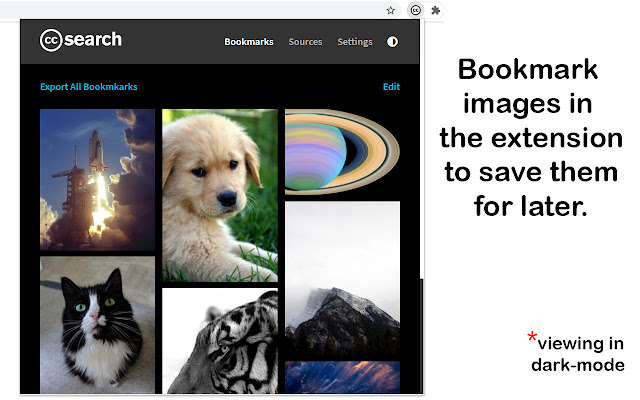
Task: Open the white tiger image
Action: point(220,341)
